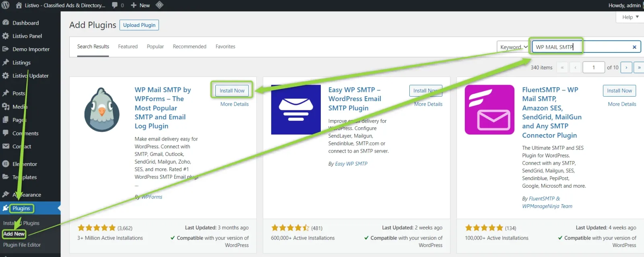Viewport: 644px width, 257px height.
Task: Open Demo Importer sidebar item
Action: point(30,49)
